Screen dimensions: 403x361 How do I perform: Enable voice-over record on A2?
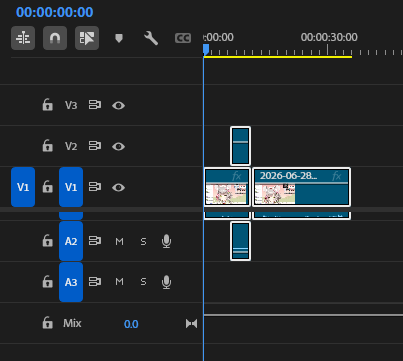click(x=166, y=241)
